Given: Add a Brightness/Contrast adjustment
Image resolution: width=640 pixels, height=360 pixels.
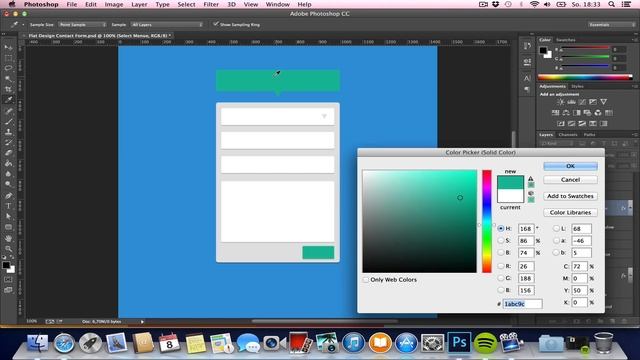Looking at the screenshot, I should pos(561,102).
